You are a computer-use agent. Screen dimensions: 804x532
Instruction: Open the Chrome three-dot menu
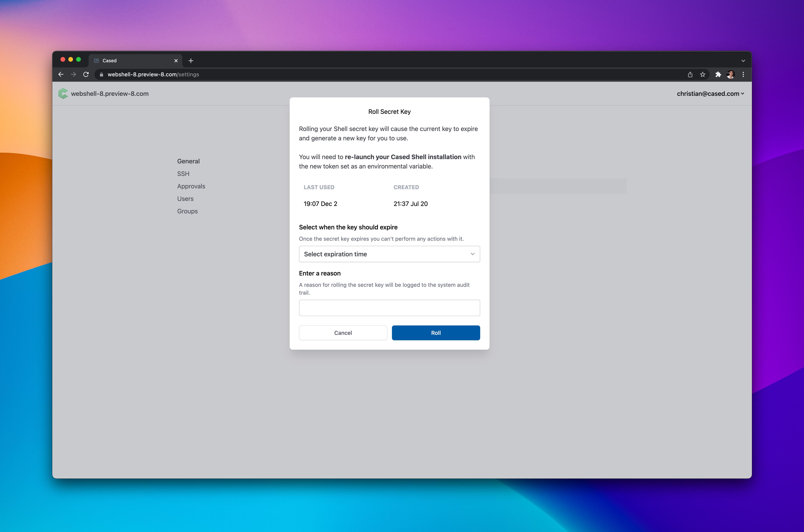pos(743,74)
